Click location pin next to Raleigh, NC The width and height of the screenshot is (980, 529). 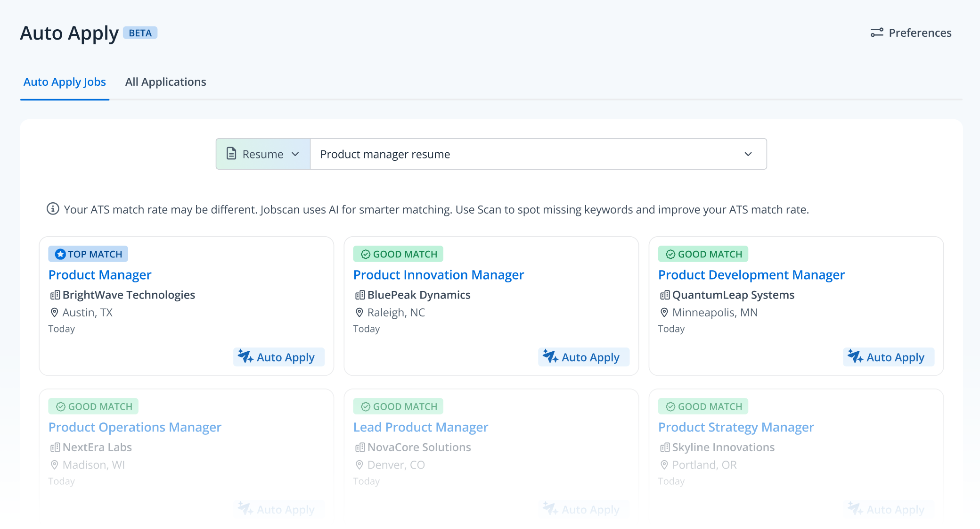tap(359, 313)
